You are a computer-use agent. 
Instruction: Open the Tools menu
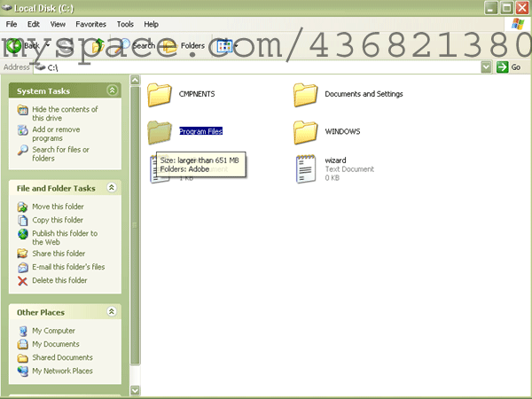(x=125, y=24)
